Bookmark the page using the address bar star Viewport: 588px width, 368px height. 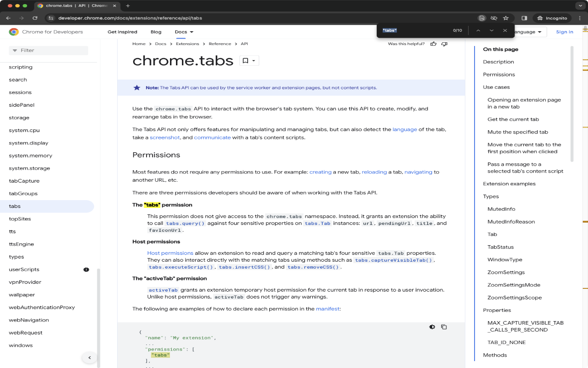click(506, 18)
